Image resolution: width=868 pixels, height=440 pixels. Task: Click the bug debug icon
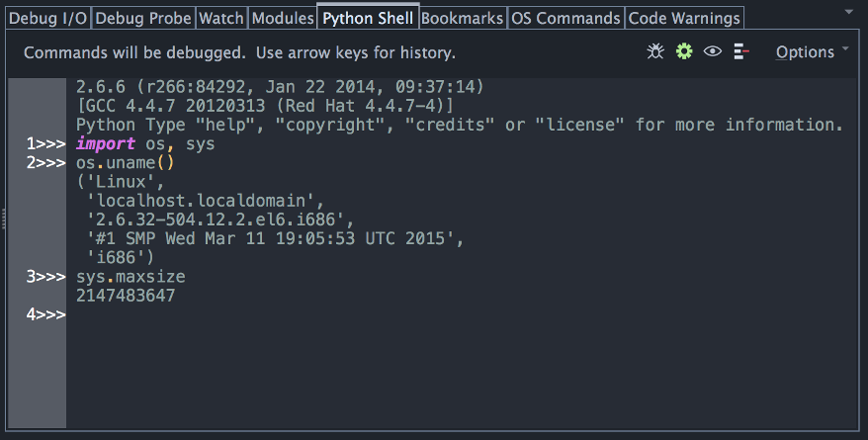point(654,51)
